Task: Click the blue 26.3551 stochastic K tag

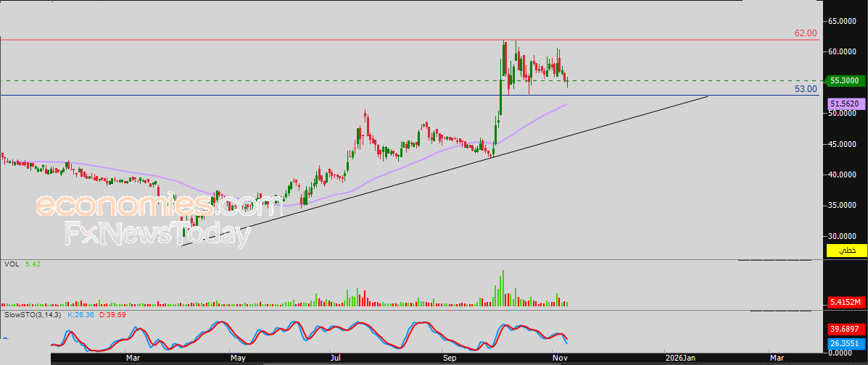Action: tap(846, 343)
